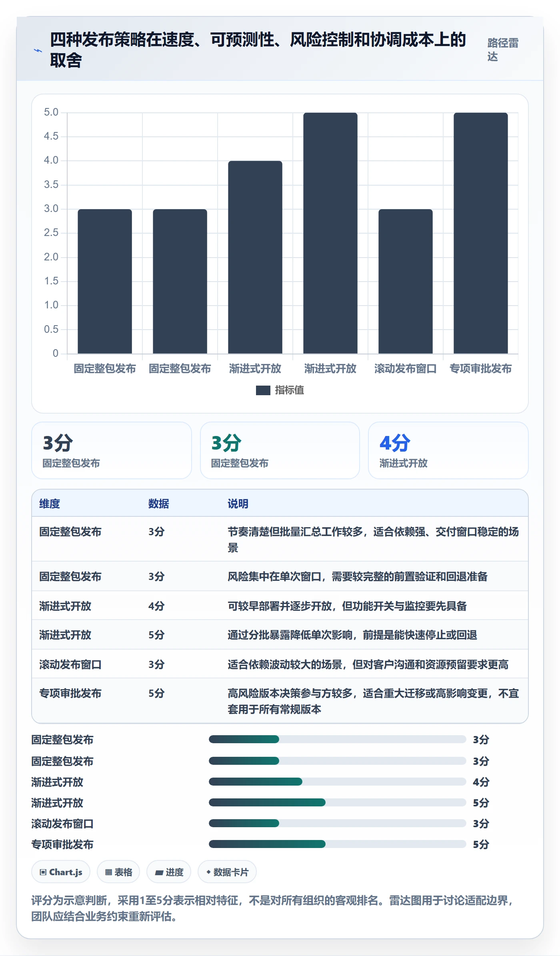Click the 5.0-high 渐进式开放 bar in the chart

(330, 233)
